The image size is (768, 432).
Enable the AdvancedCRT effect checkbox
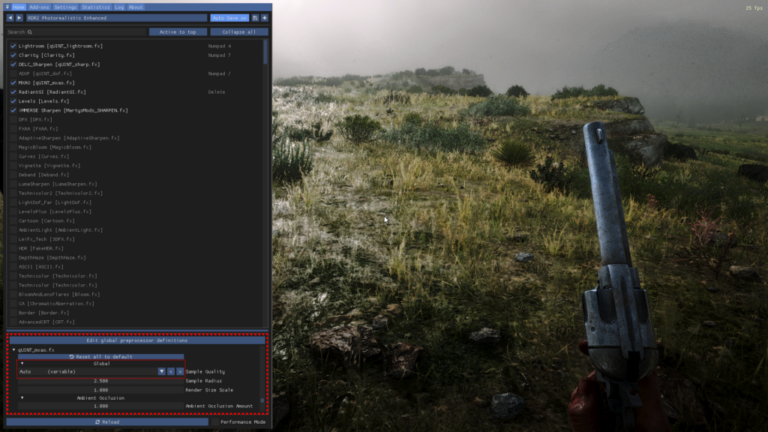coord(14,322)
